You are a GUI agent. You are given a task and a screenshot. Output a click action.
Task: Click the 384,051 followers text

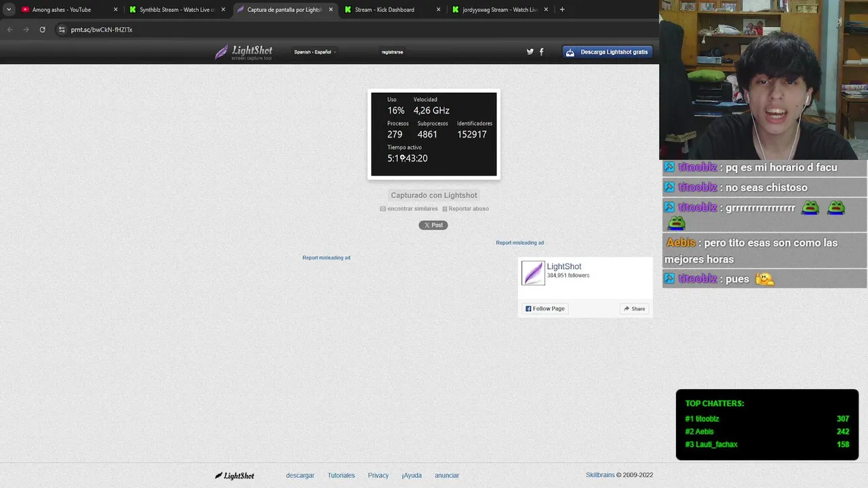568,276
